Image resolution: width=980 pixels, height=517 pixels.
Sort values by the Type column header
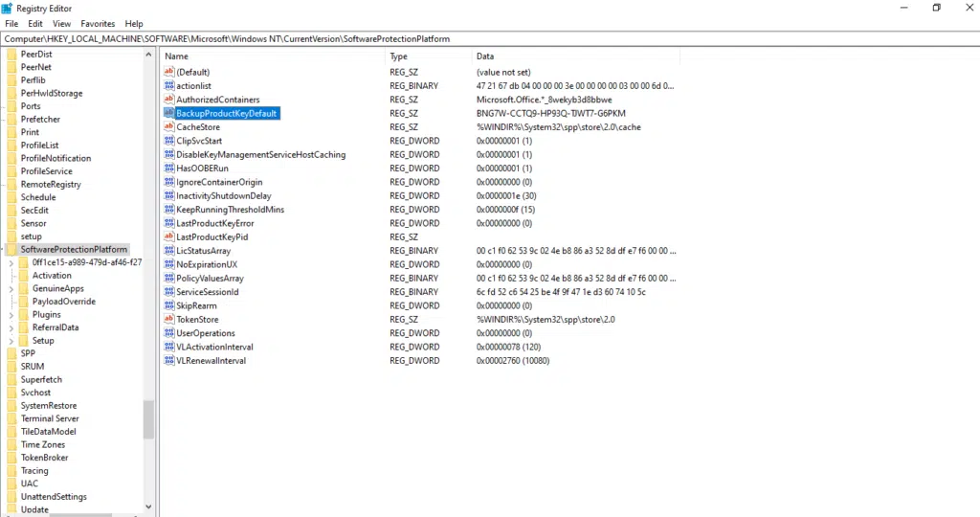point(429,56)
